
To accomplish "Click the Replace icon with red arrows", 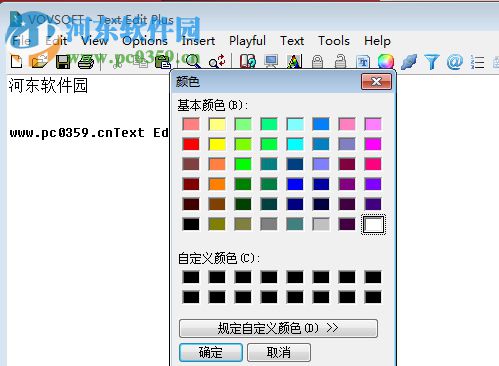I will point(217,62).
